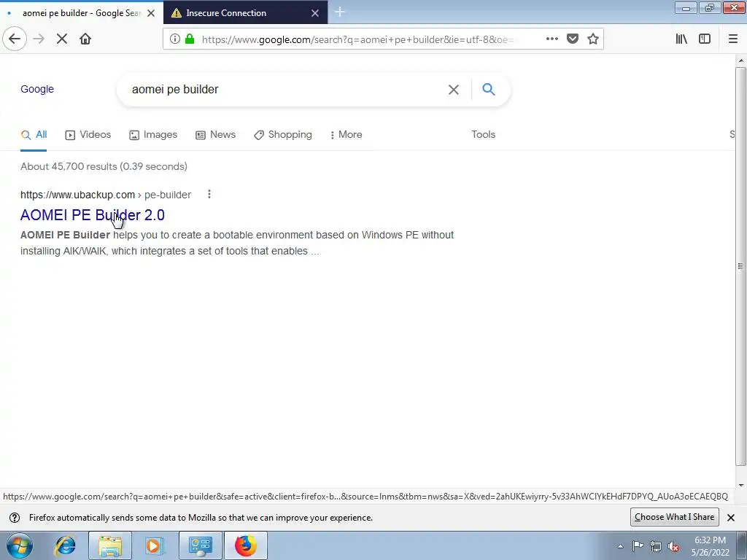Open Windows Explorer folder in taskbar
This screenshot has width=747, height=560.
point(110,545)
